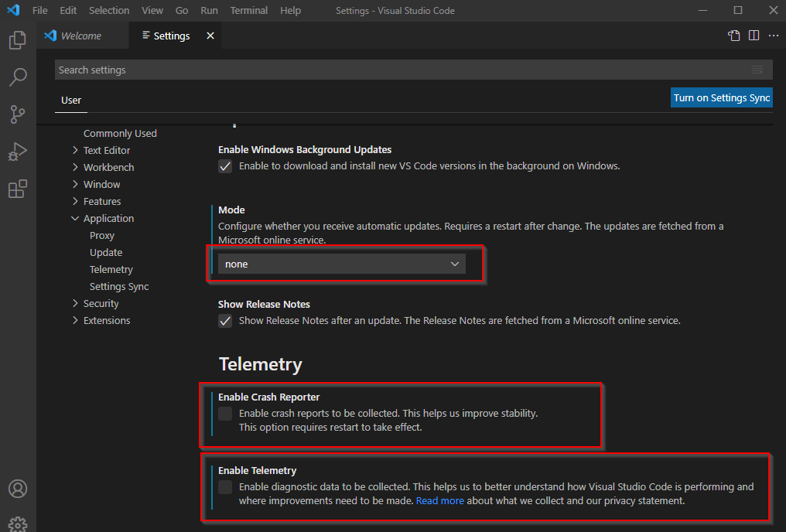Follow the Read more telemetry link
The width and height of the screenshot is (786, 532).
439,501
